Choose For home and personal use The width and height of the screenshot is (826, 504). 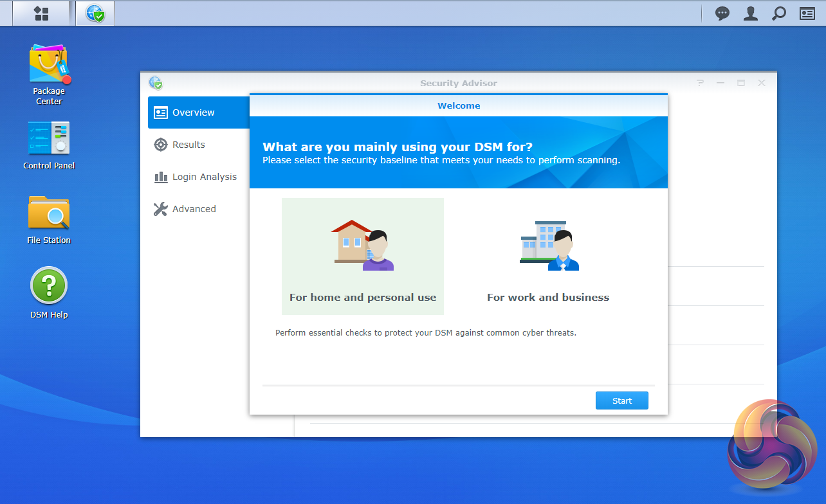363,256
